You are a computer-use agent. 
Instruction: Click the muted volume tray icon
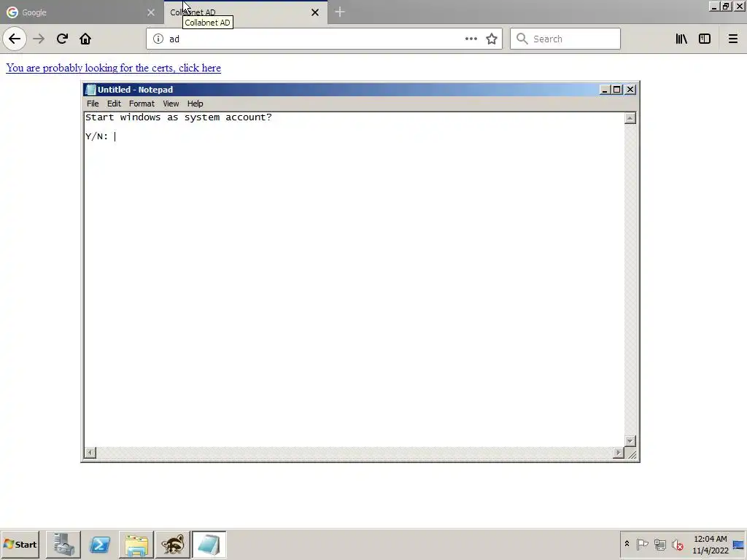click(678, 544)
